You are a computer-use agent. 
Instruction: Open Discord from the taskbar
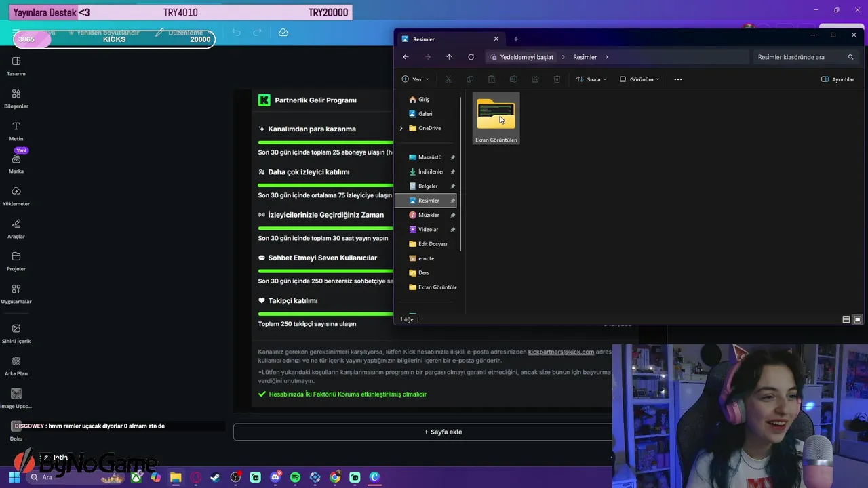coord(275,477)
